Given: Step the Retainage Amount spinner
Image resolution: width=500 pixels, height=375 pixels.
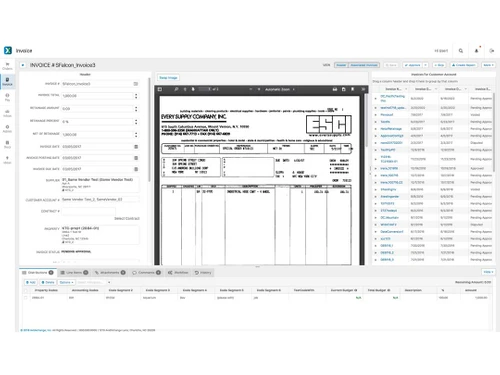Looking at the screenshot, I should pos(136,109).
